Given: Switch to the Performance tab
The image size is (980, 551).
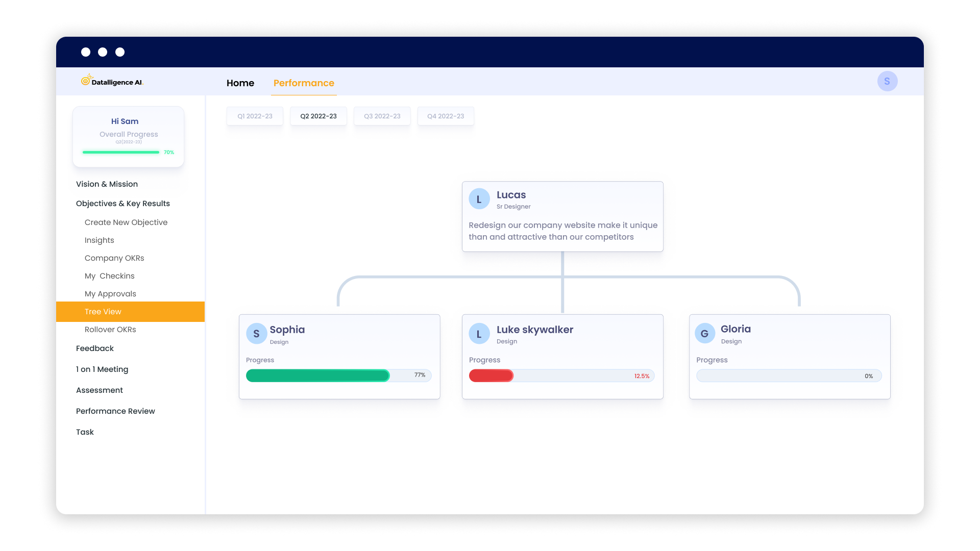Looking at the screenshot, I should 304,83.
